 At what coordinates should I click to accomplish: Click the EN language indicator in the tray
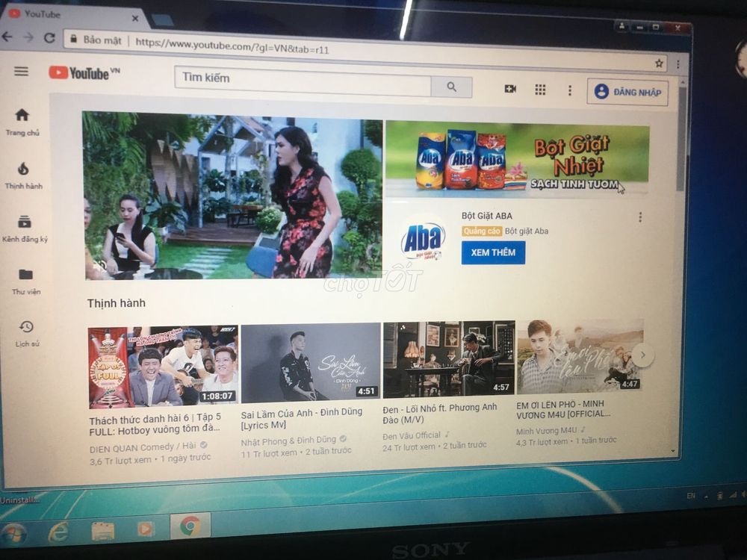(x=691, y=496)
